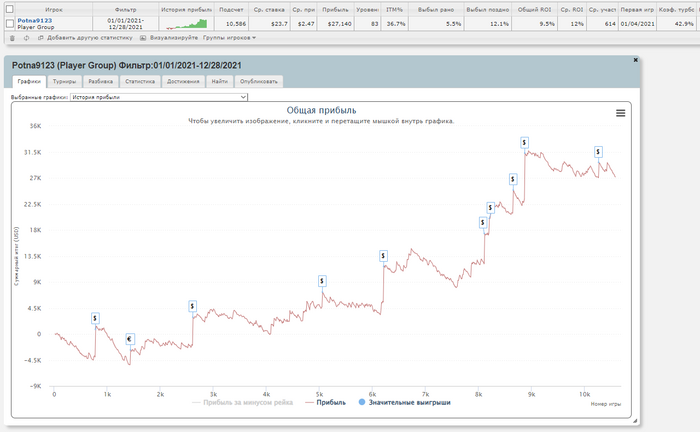
Task: Click the trash delete icon in toolbar
Action: point(12,38)
